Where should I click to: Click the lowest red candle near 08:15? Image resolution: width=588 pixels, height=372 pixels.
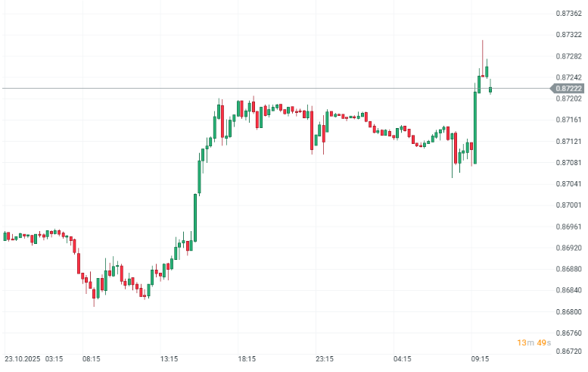(94, 293)
